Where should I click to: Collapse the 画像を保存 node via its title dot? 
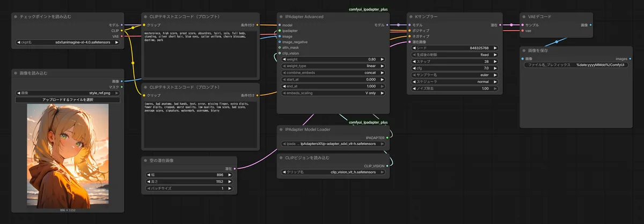[x=524, y=50]
